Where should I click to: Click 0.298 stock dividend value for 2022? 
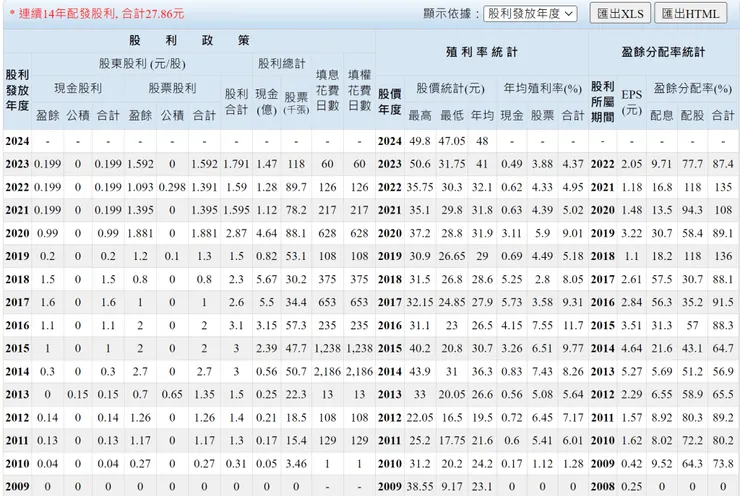[x=172, y=187]
